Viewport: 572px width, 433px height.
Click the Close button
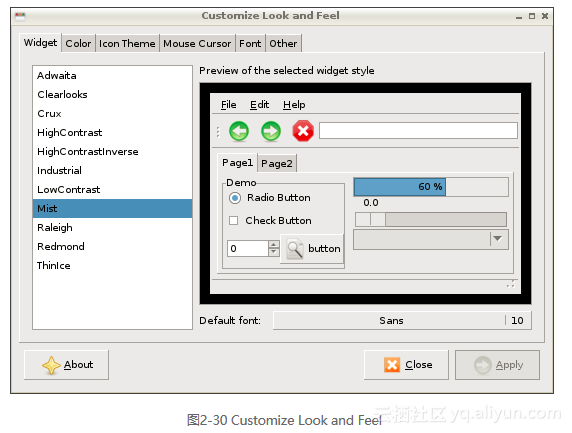click(x=406, y=365)
